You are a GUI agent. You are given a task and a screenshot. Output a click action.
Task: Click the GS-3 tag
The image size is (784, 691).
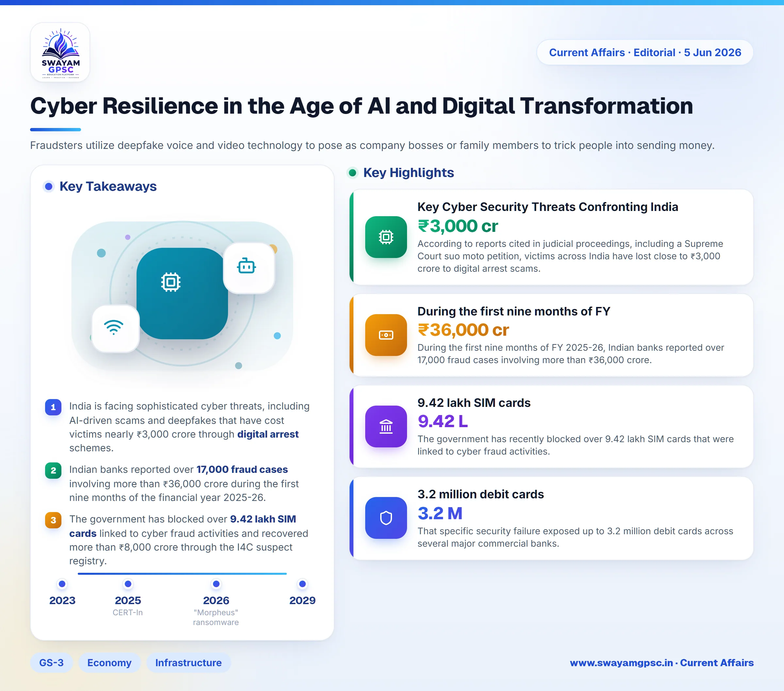tap(51, 663)
